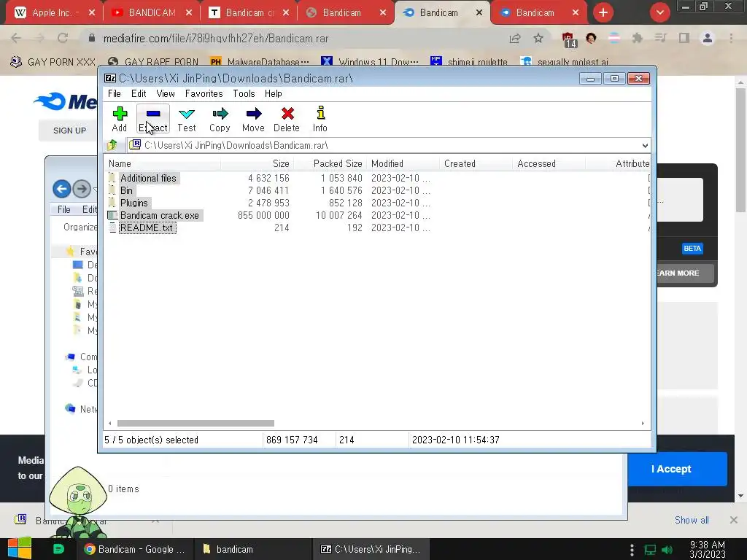This screenshot has height=560, width=747.
Task: Click the taskbar clock showing 9:38 AM
Action: pos(707,550)
